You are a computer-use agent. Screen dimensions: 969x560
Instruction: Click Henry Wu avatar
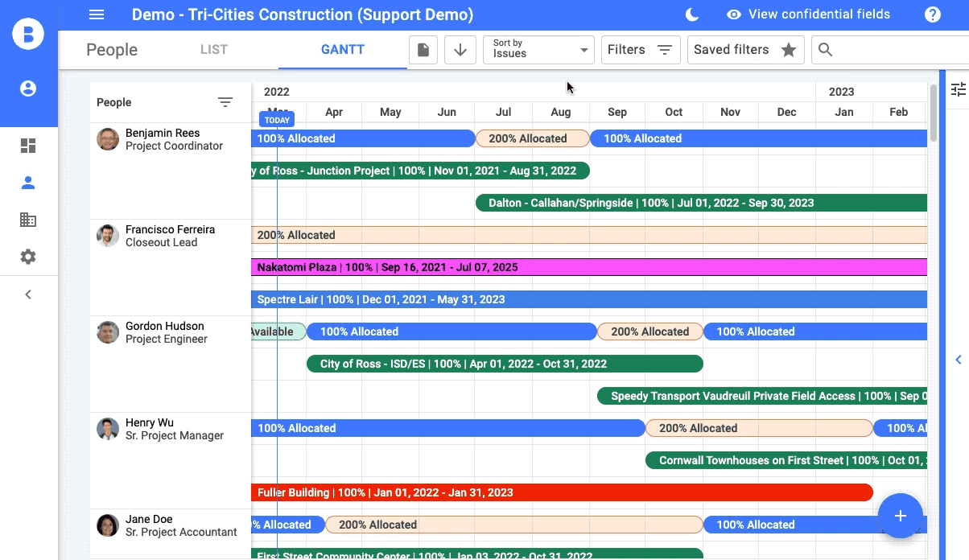108,429
